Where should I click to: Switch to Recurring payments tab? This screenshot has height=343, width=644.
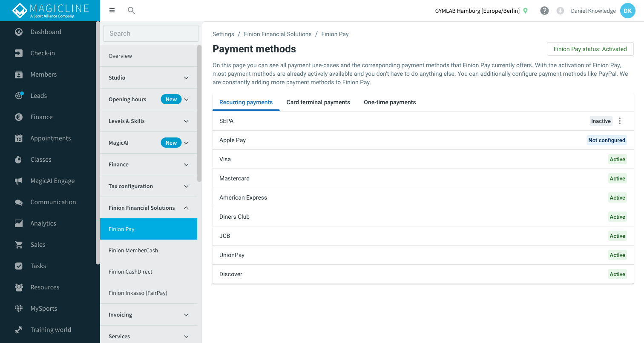click(246, 102)
